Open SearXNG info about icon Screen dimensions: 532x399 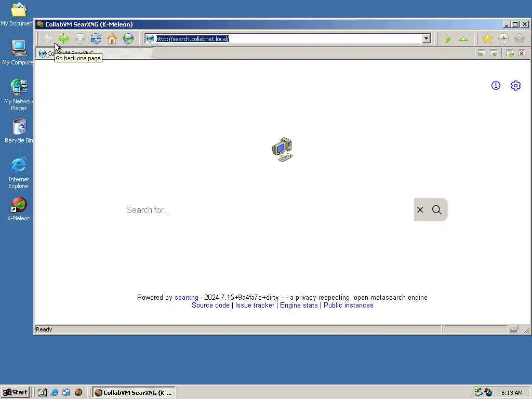pyautogui.click(x=496, y=86)
